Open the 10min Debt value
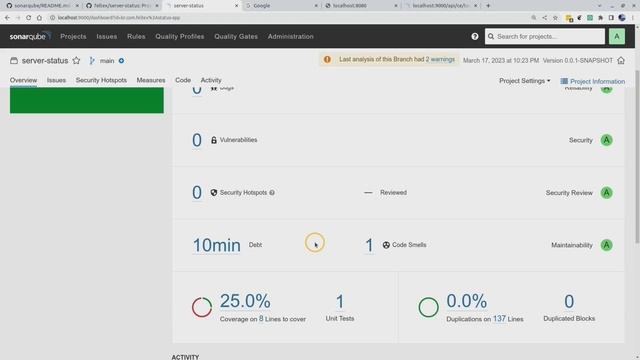Screen dimensions: 640x360 (x=216, y=245)
